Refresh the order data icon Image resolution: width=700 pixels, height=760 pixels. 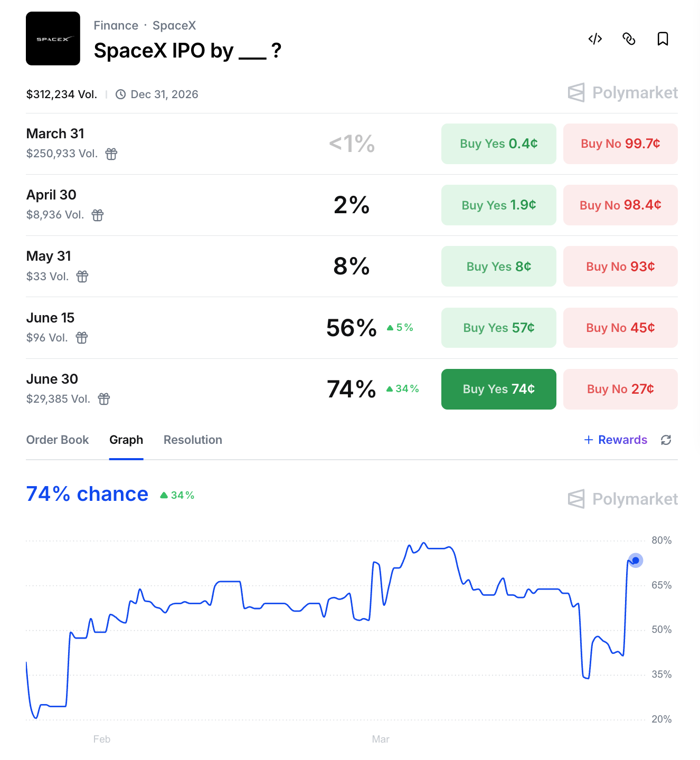[666, 440]
